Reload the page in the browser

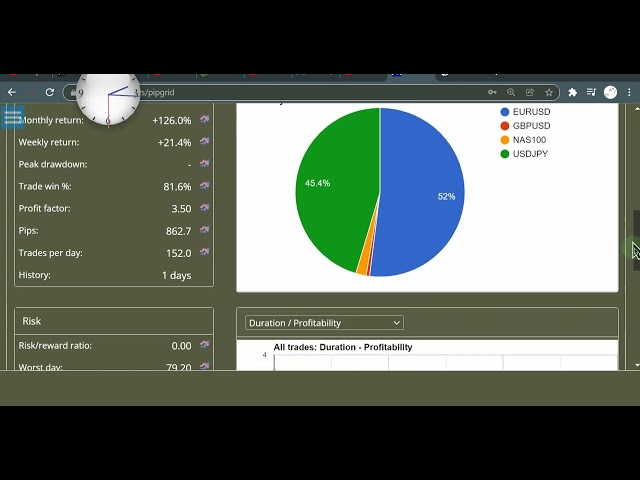pyautogui.click(x=50, y=92)
